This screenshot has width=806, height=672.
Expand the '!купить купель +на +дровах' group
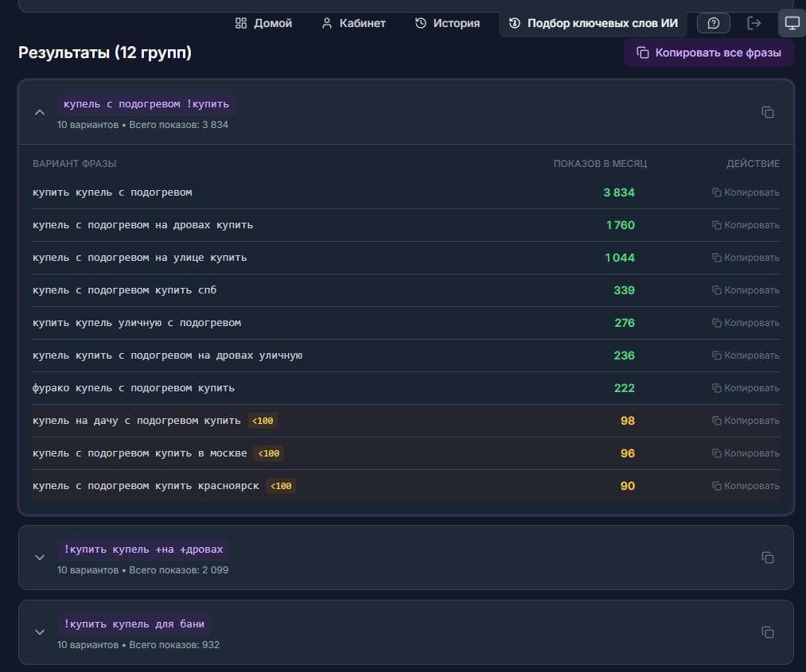coord(40,557)
